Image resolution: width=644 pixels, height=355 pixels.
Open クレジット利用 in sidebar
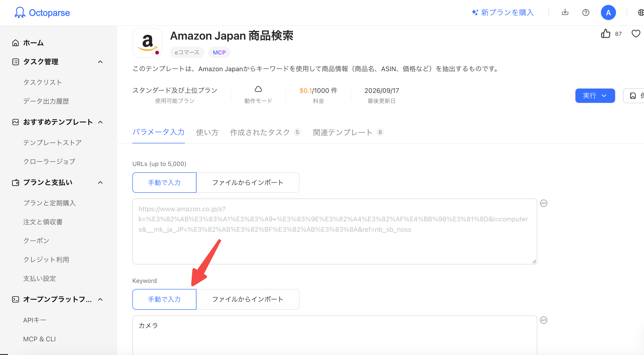click(46, 260)
